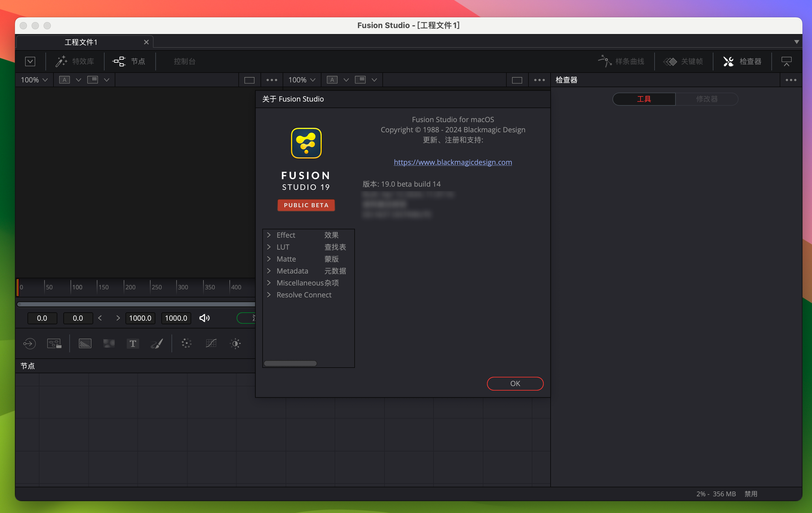
Task: Open the left viewer 100% zoom dropdown
Action: click(34, 80)
